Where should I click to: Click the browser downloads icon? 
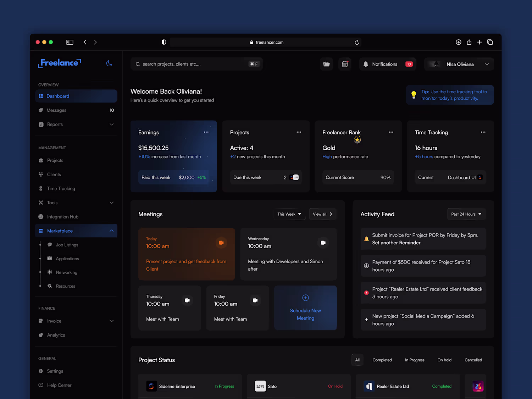459,42
